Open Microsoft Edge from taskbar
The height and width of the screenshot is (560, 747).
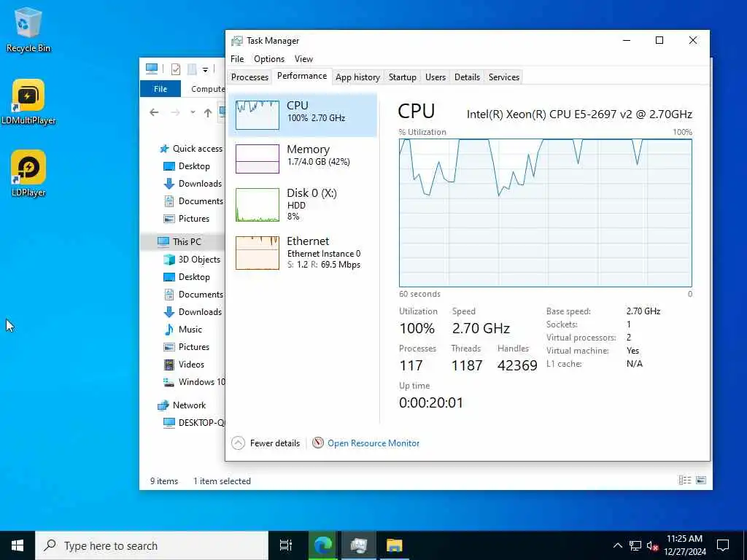[x=322, y=545]
